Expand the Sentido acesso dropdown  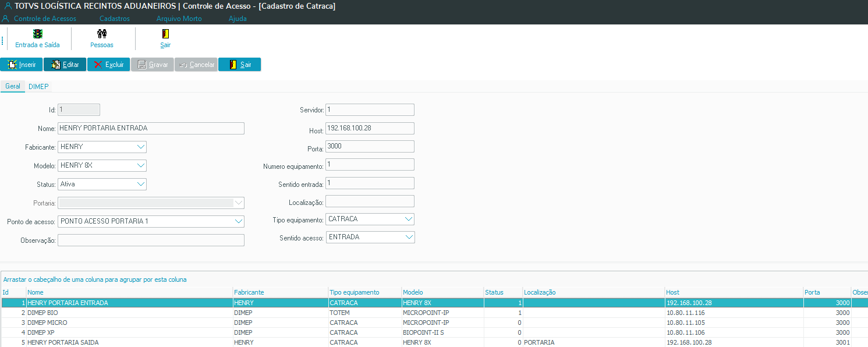click(x=409, y=237)
